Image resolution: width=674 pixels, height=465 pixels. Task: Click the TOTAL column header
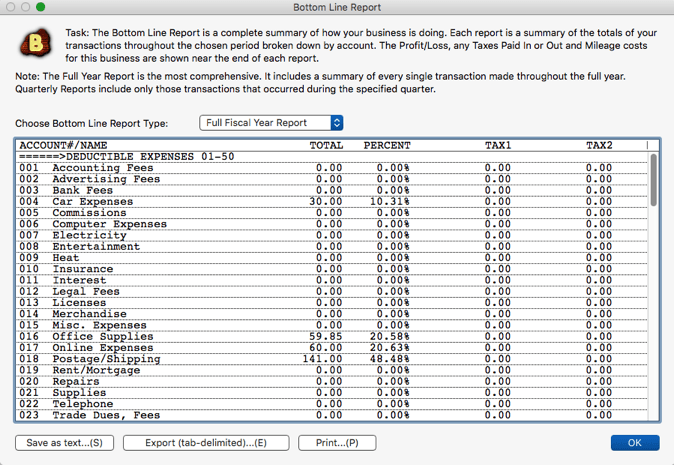tap(326, 145)
